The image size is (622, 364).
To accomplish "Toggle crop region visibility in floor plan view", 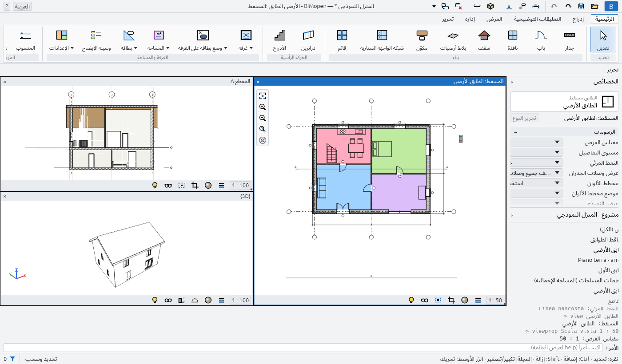I will 438,300.
